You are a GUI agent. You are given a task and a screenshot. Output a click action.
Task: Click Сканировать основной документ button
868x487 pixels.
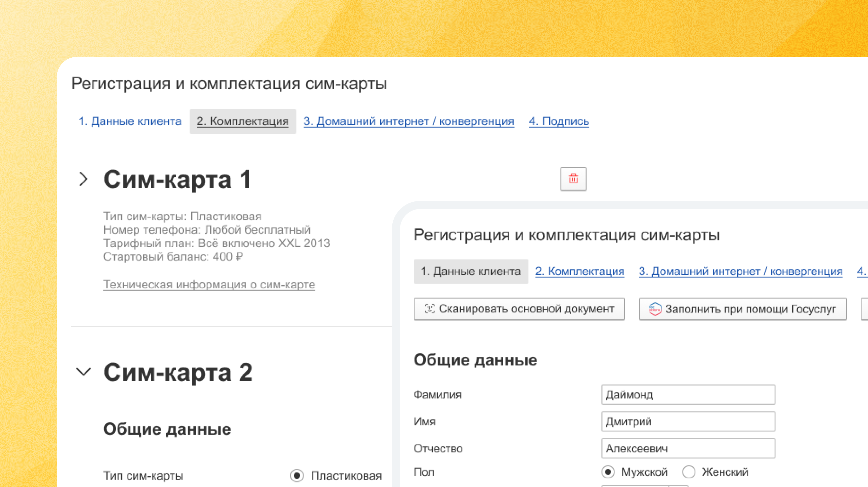tap(519, 309)
